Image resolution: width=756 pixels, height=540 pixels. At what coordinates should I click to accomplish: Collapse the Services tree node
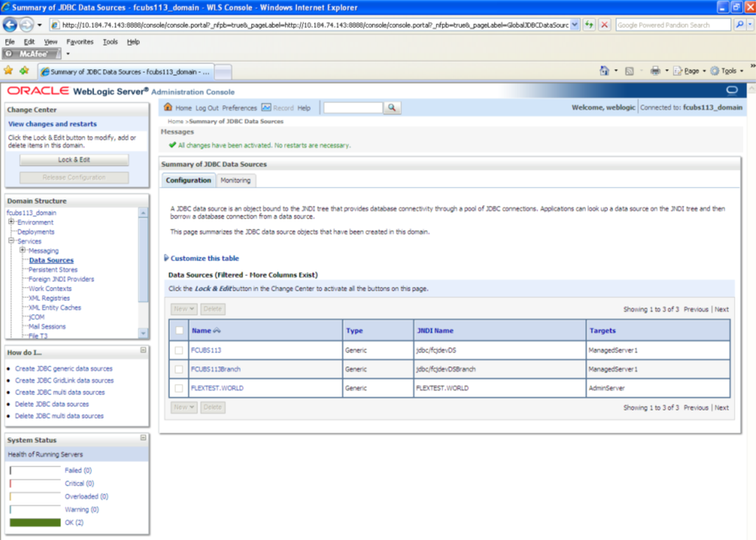11,241
